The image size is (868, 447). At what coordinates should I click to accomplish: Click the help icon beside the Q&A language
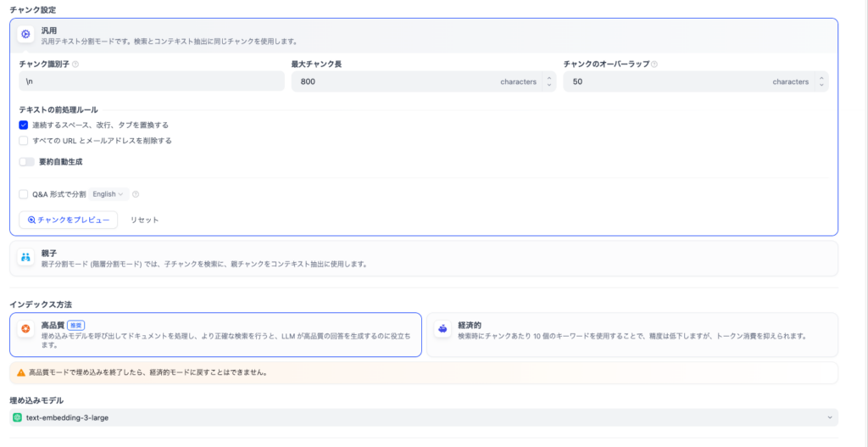[x=136, y=194]
